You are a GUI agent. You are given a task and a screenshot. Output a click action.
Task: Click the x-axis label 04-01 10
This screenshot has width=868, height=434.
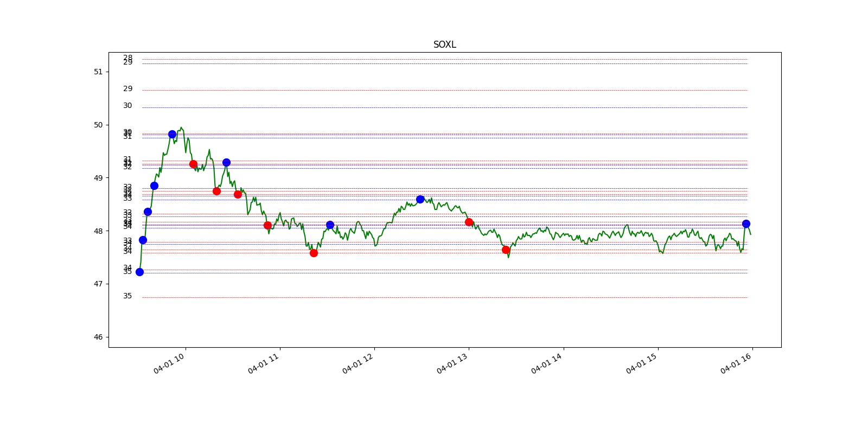pyautogui.click(x=169, y=363)
